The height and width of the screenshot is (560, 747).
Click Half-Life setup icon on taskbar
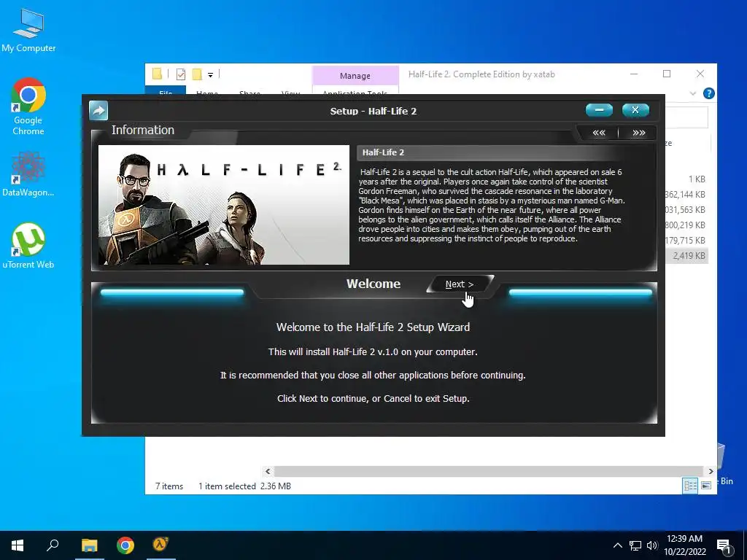161,544
